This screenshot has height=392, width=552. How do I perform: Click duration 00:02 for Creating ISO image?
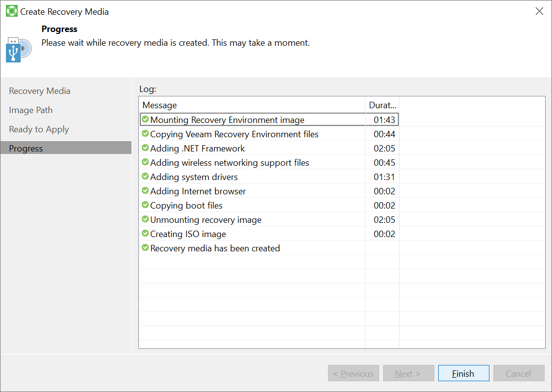pyautogui.click(x=384, y=234)
